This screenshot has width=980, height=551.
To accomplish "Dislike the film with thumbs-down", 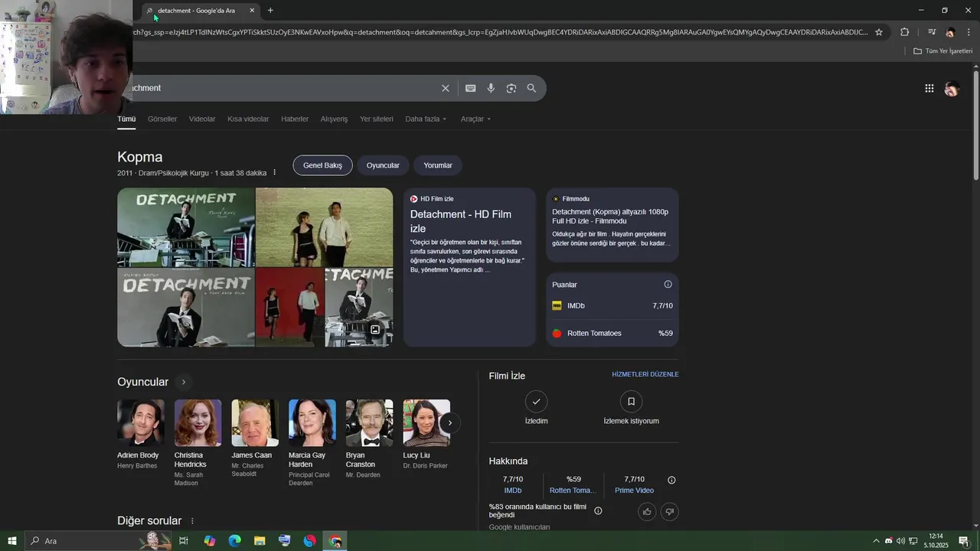I will click(669, 512).
